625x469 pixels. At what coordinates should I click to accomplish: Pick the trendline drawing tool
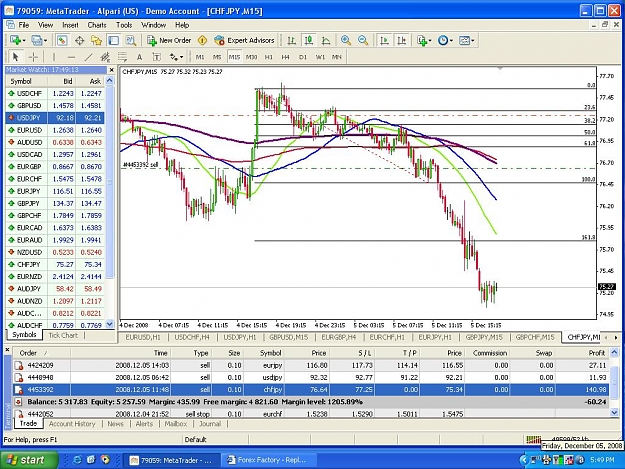pos(88,57)
